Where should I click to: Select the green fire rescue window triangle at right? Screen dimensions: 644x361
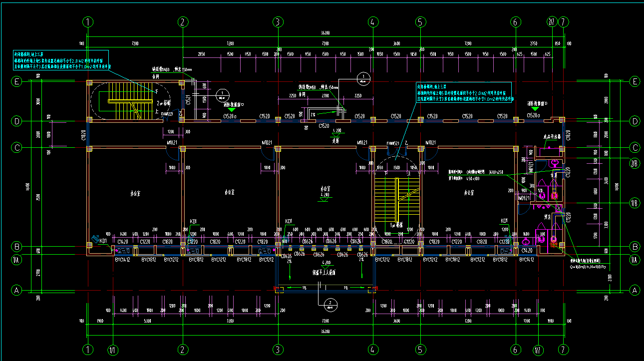tap(535, 108)
